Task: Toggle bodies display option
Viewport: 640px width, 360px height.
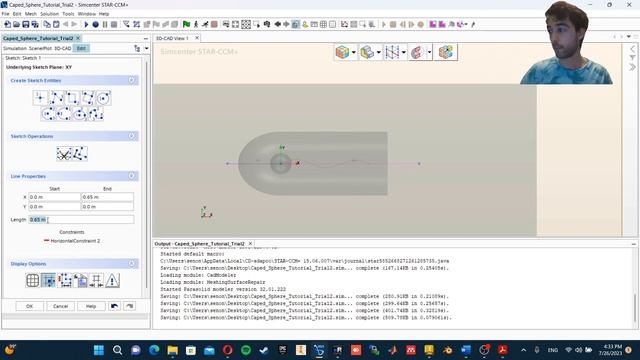Action: (80, 280)
